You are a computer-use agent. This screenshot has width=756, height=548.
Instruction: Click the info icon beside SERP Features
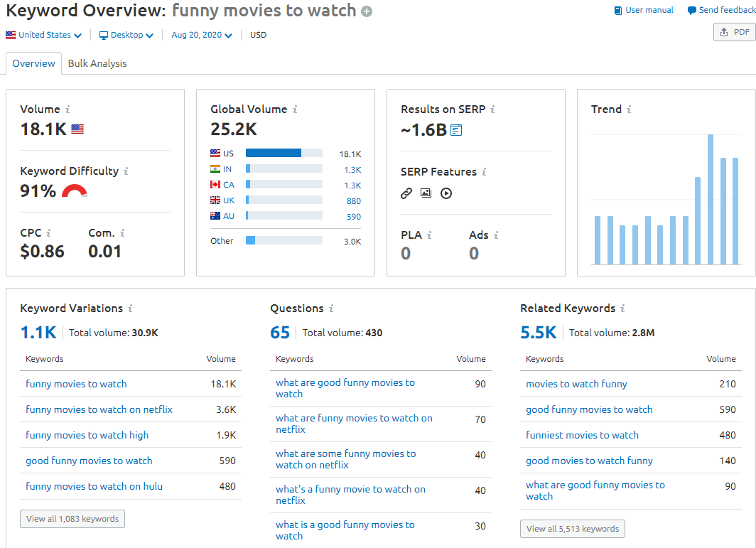click(484, 172)
